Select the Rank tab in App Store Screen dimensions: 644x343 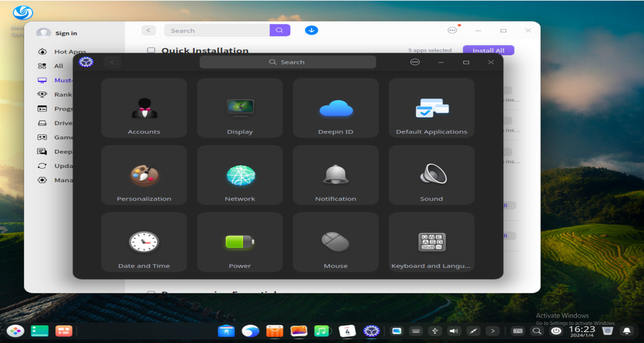(55, 95)
